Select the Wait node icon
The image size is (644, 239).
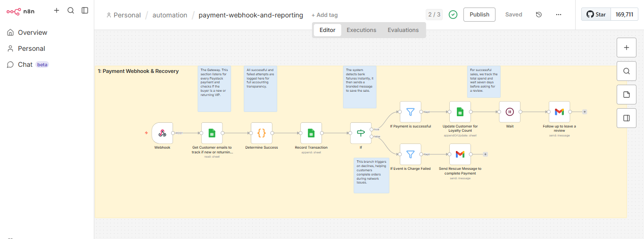pos(510,112)
